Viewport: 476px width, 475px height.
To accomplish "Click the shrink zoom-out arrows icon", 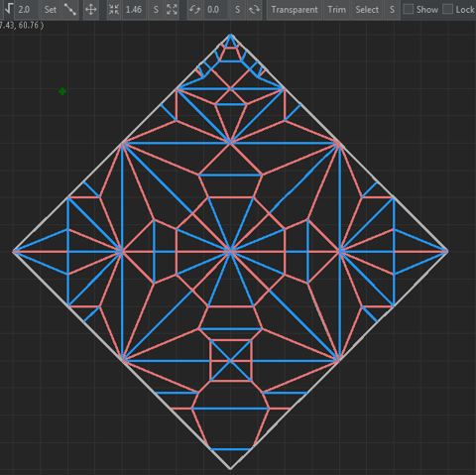I will coord(114,10).
